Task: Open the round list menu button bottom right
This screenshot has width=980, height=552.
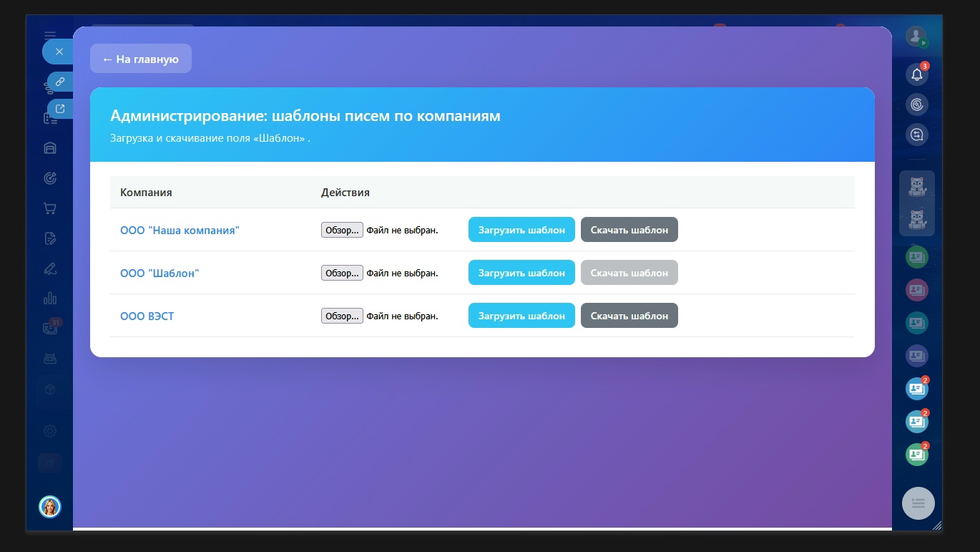Action: [x=918, y=503]
